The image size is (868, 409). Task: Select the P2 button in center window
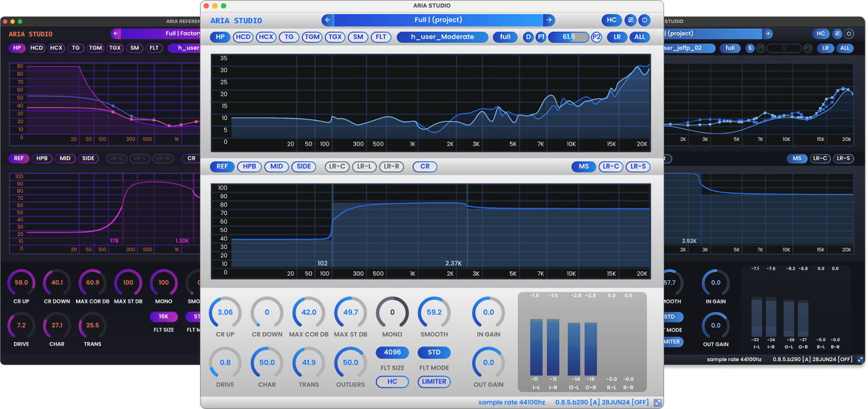click(597, 37)
